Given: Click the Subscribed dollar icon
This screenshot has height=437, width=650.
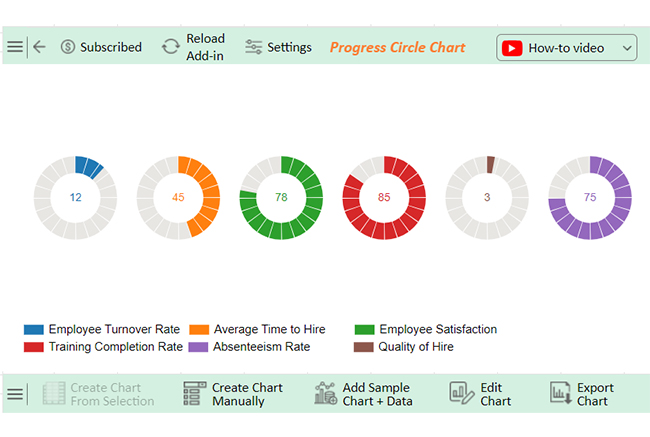Looking at the screenshot, I should tap(68, 47).
